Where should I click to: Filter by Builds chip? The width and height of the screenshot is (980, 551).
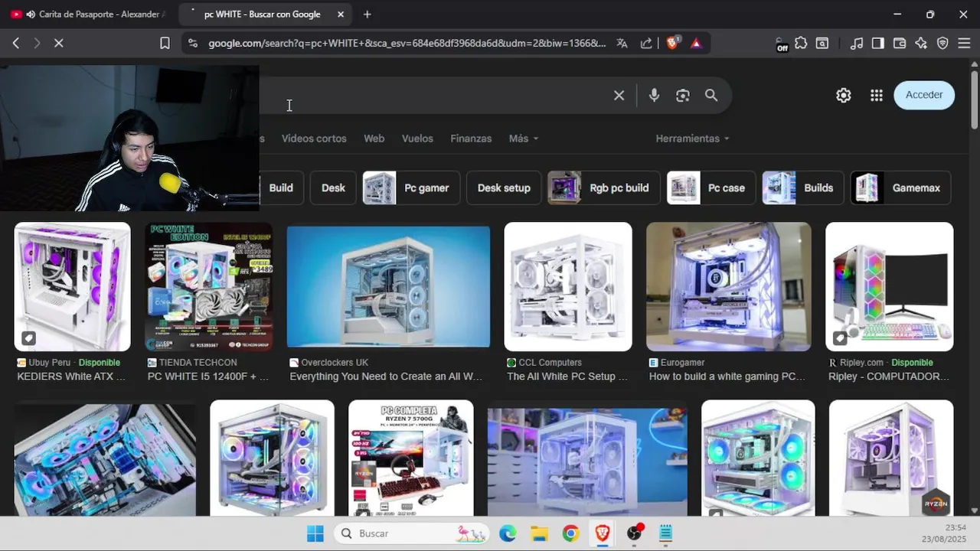pos(803,187)
